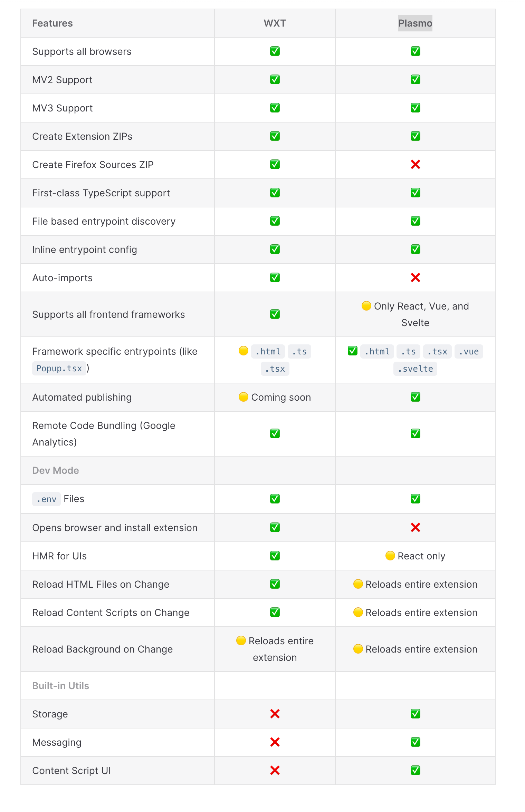Click red X in WXT Messaging row

[275, 742]
